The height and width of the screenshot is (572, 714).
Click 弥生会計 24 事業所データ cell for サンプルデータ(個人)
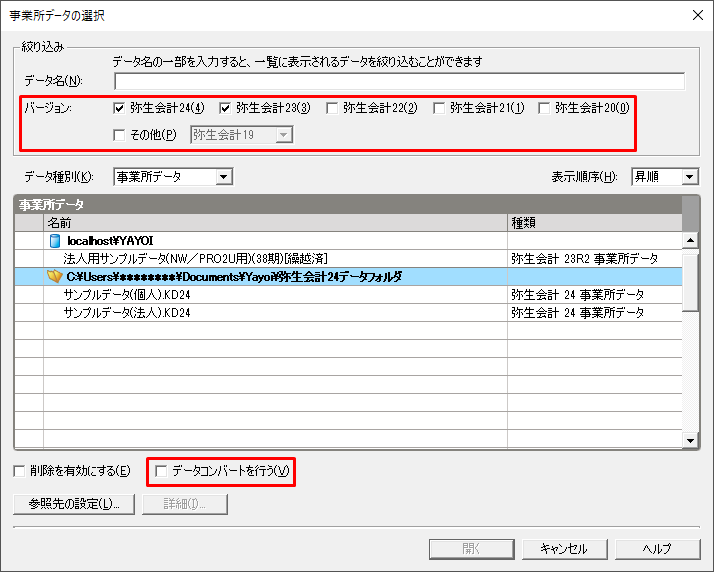click(595, 295)
